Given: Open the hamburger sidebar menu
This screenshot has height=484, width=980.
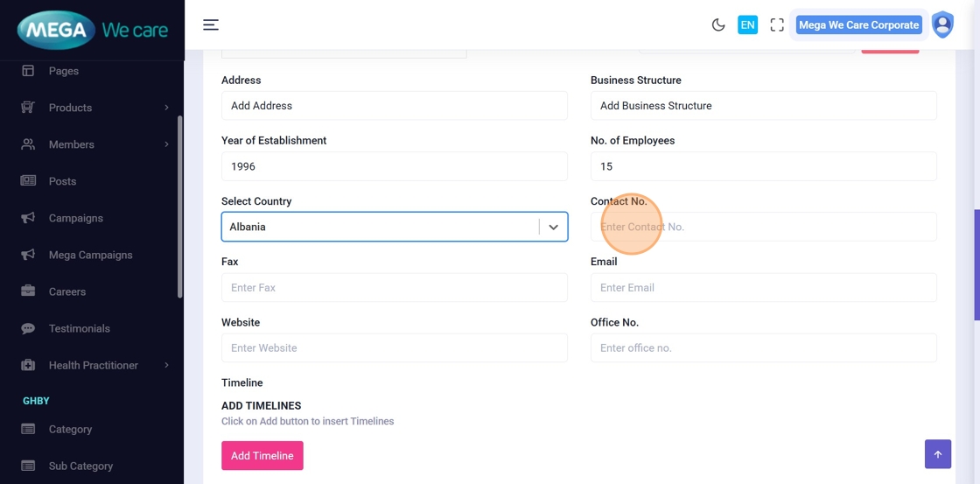Looking at the screenshot, I should (x=211, y=25).
